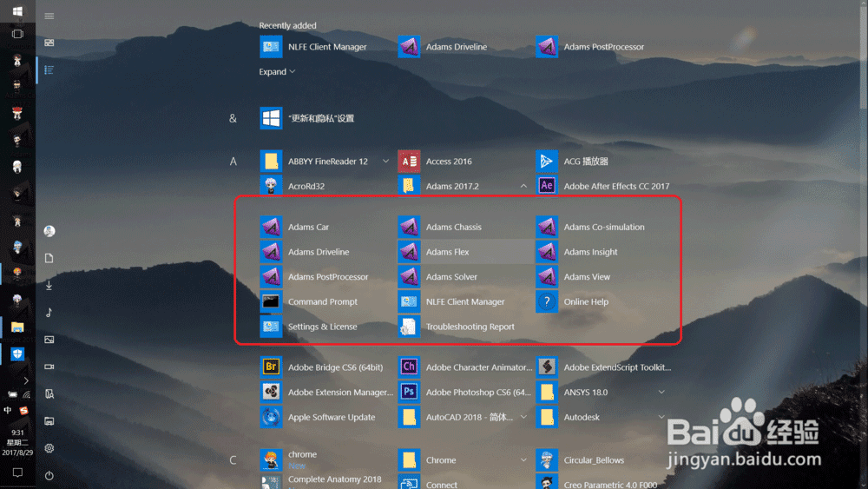The width and height of the screenshot is (868, 489).
Task: Open ACG player app
Action: pyautogui.click(x=603, y=162)
